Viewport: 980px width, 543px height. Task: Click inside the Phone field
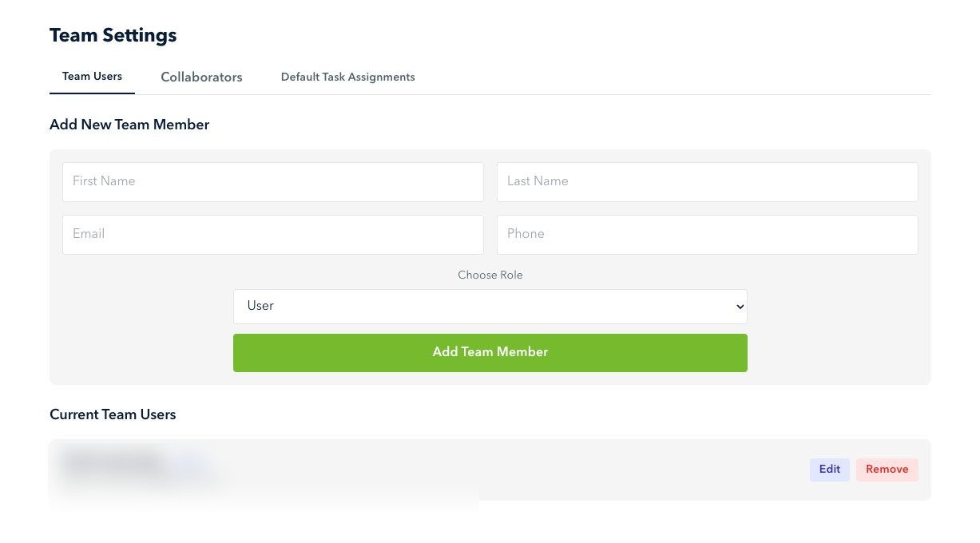point(707,234)
